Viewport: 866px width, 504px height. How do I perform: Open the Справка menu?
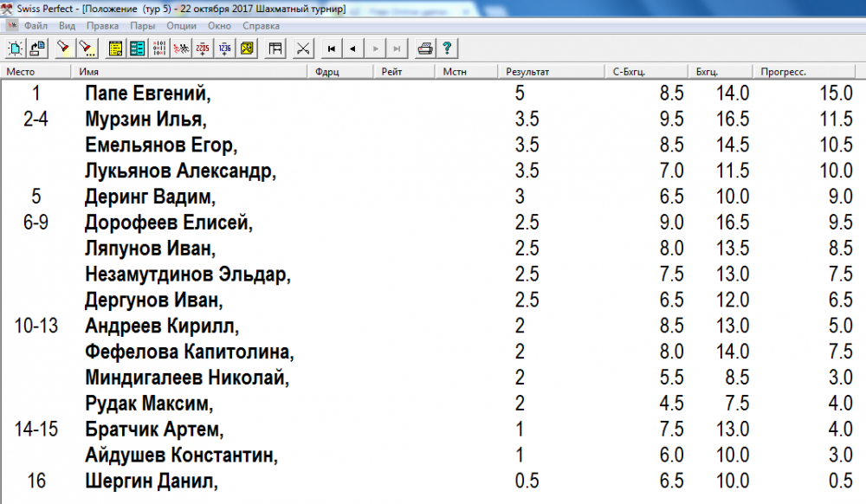coord(261,25)
